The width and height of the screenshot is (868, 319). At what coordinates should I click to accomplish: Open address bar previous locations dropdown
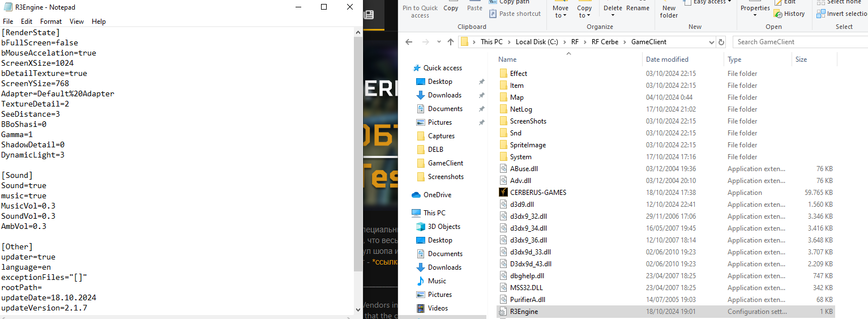point(712,42)
